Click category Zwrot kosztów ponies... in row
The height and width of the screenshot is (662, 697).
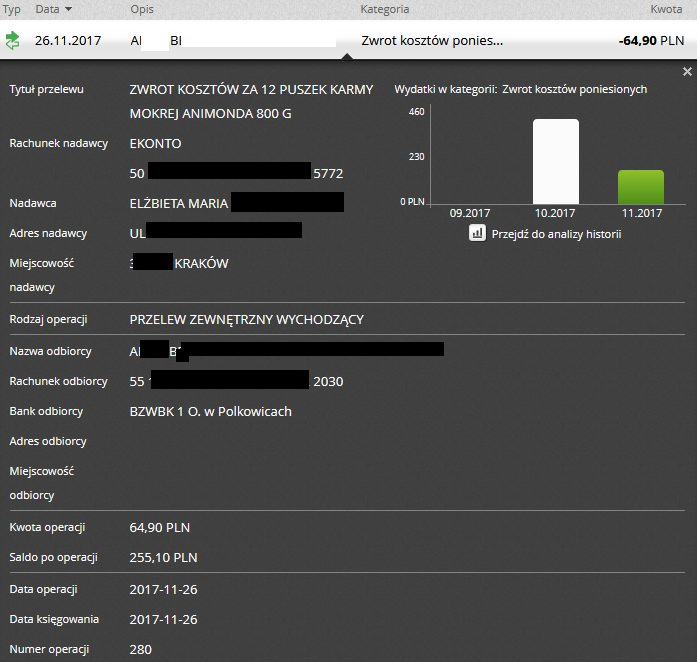[x=431, y=42]
